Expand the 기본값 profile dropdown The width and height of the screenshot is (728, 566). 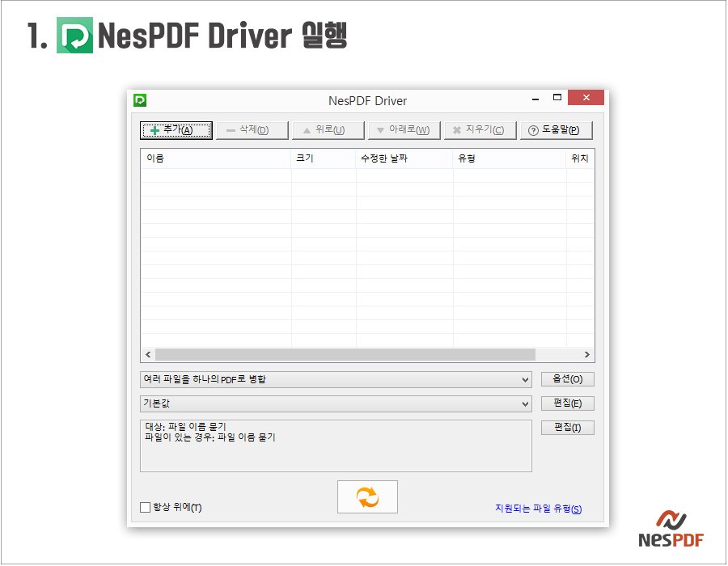tap(336, 403)
